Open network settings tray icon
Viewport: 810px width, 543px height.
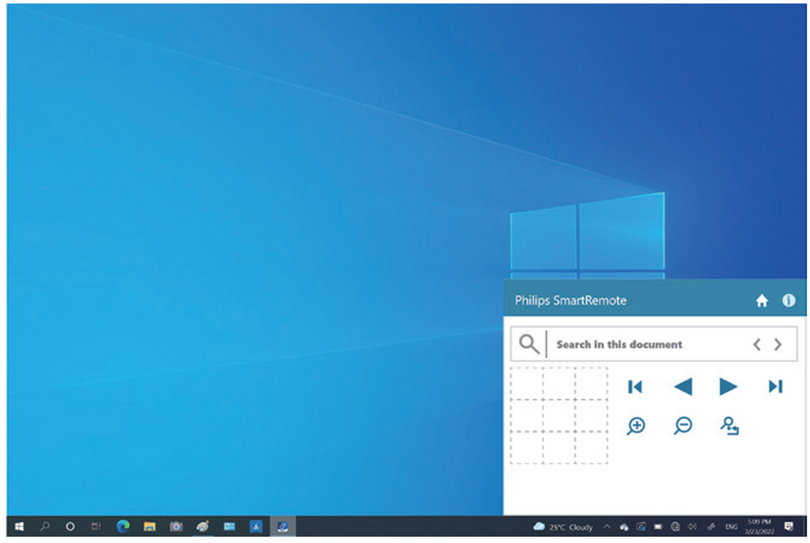(x=675, y=527)
